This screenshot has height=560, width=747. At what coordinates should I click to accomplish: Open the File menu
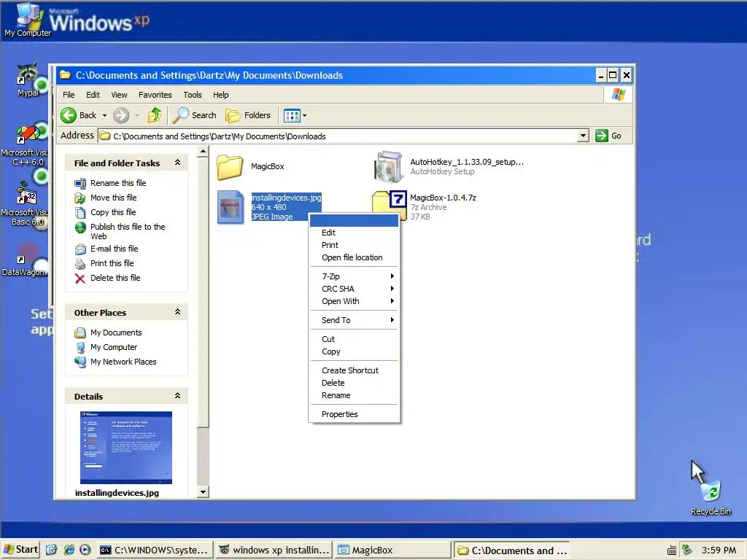pyautogui.click(x=69, y=95)
